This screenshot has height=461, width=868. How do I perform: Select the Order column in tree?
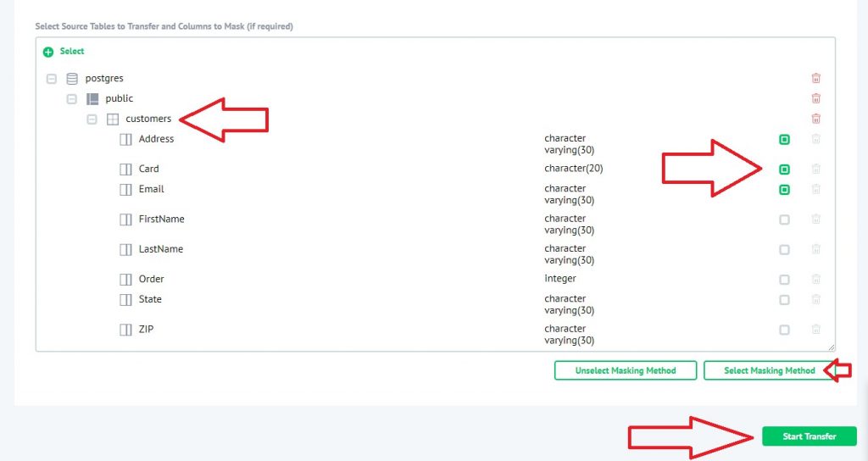point(152,279)
